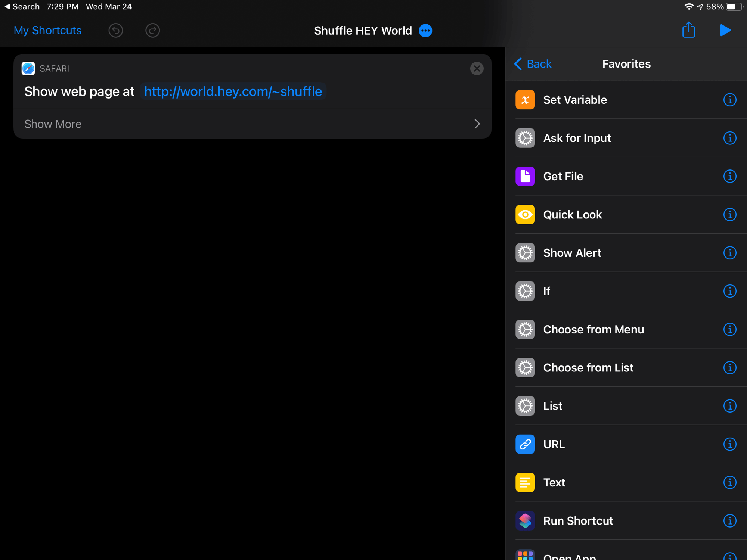747x560 pixels.
Task: Open the share sheet icon
Action: click(x=688, y=29)
